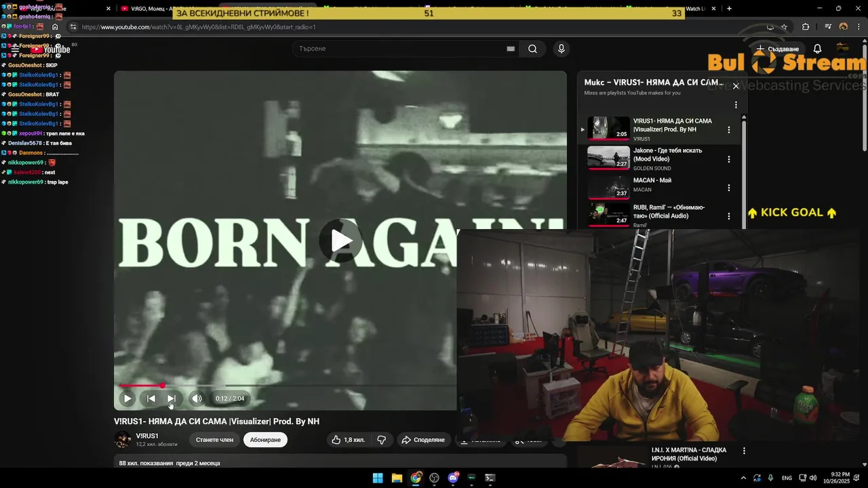The height and width of the screenshot is (488, 868).
Task: Select the V!RUS1- НЯМА ДА СИ САМА thumbnail
Action: [x=608, y=128]
